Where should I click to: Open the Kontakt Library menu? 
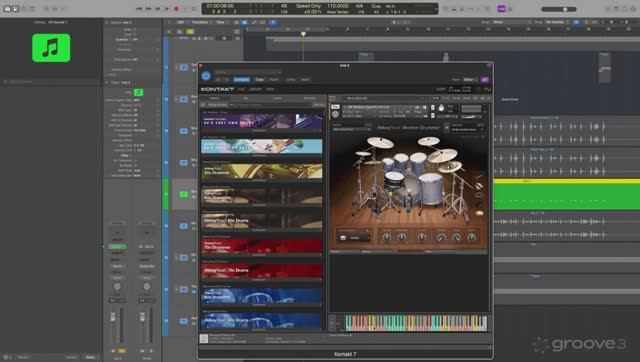[x=255, y=89]
